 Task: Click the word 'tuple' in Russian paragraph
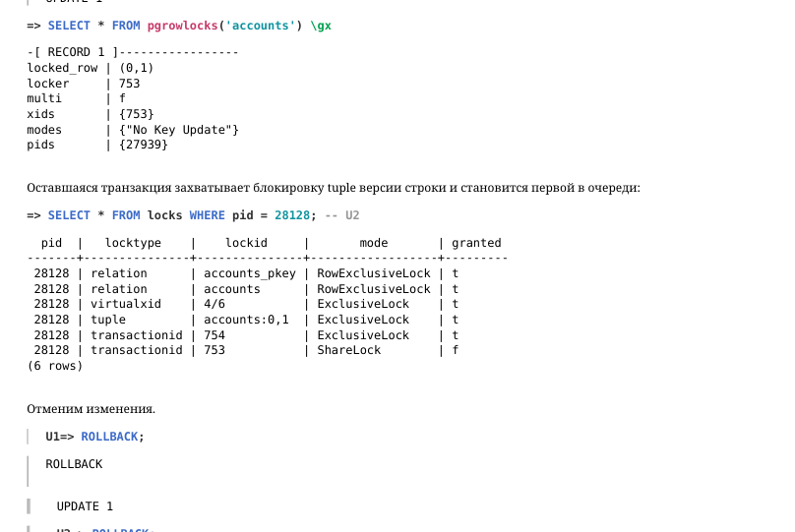pyautogui.click(x=341, y=188)
